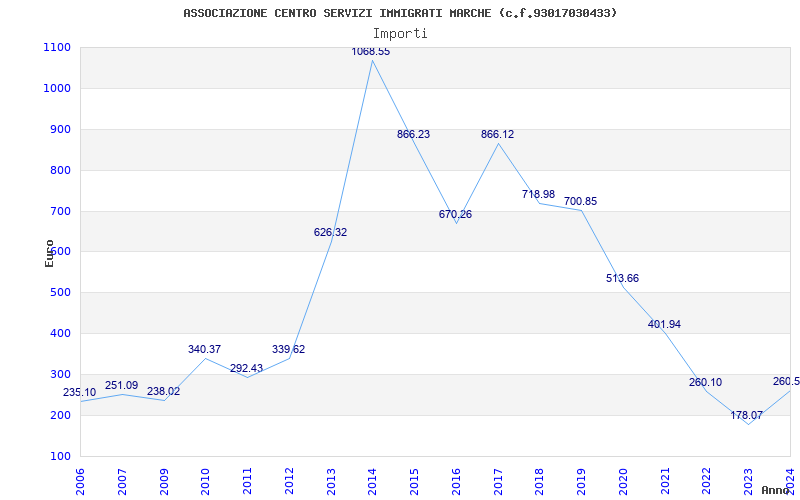The height and width of the screenshot is (500, 800).
Task: Click the x-axis year 2013
Action: (331, 482)
